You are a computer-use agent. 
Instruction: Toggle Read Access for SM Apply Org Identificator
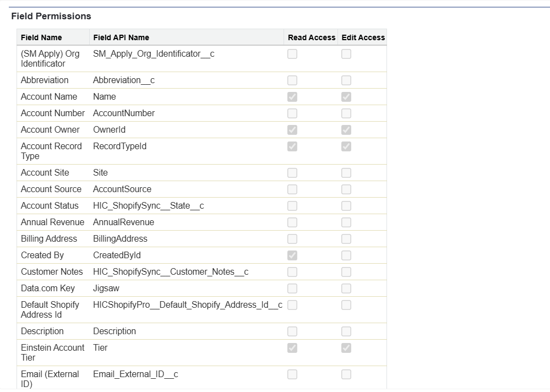[x=292, y=54]
